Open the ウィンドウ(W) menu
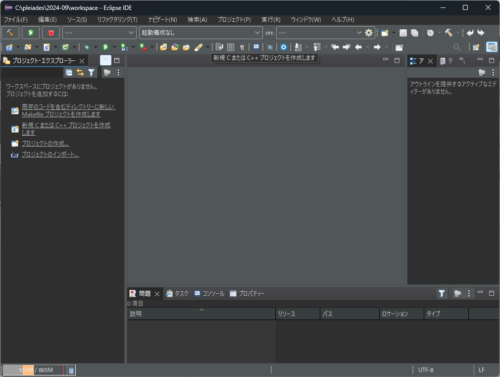 coord(306,20)
